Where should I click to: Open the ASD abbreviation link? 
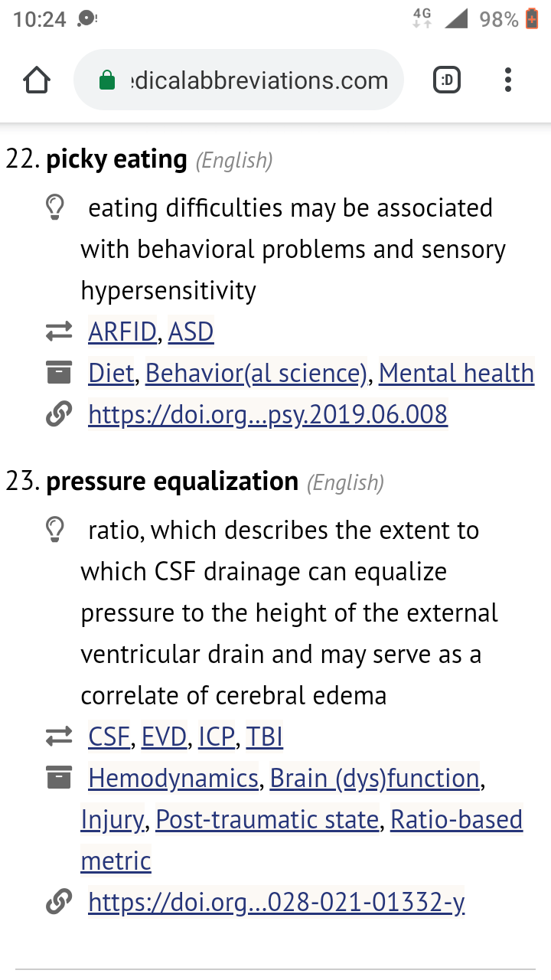[191, 332]
